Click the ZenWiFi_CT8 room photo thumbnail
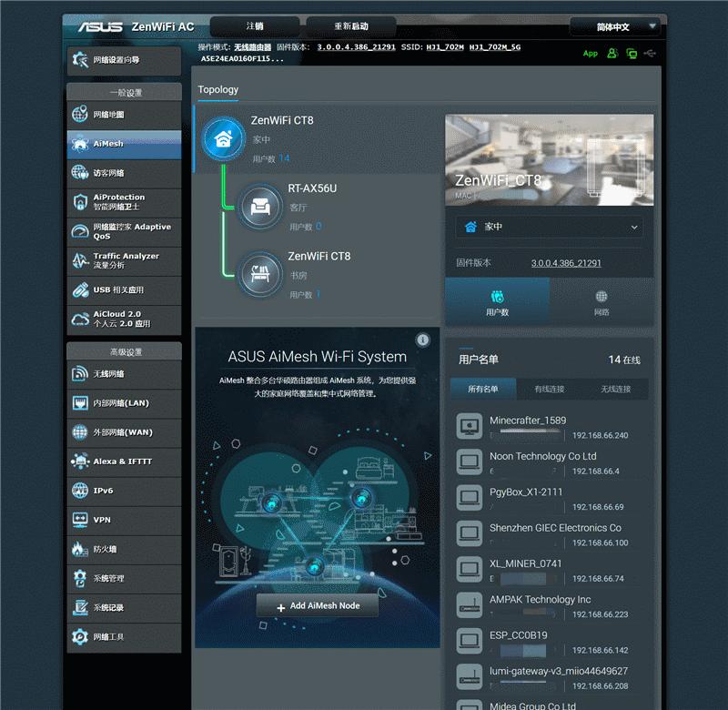728x710 pixels. (x=549, y=158)
